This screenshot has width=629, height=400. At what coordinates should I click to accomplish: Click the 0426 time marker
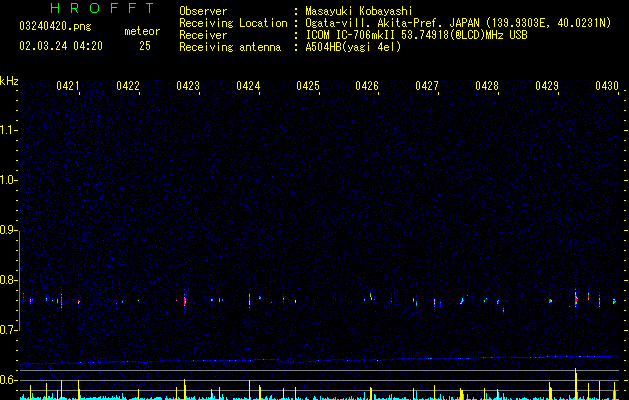pyautogui.click(x=367, y=86)
